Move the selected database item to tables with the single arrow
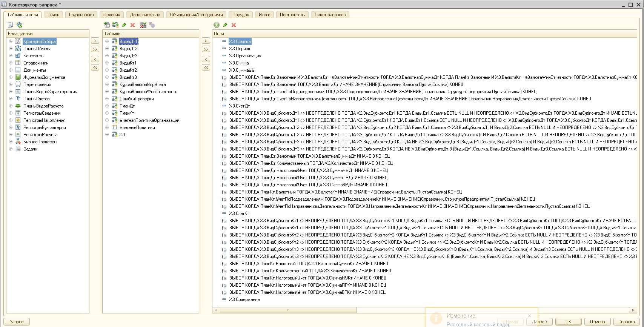 tap(95, 41)
